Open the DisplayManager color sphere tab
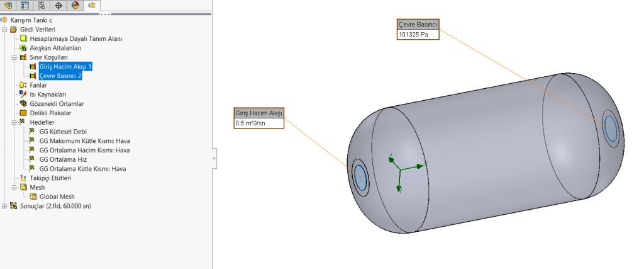 point(75,6)
